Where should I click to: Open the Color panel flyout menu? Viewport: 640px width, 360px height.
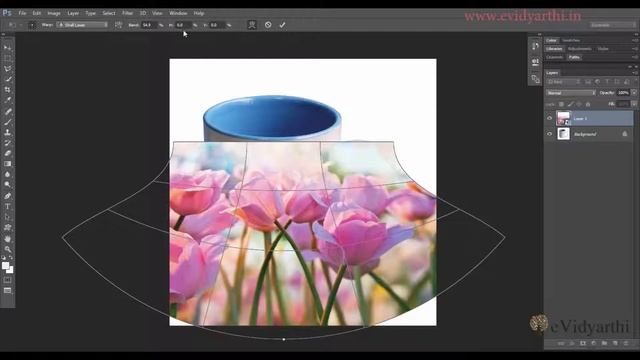(x=635, y=40)
